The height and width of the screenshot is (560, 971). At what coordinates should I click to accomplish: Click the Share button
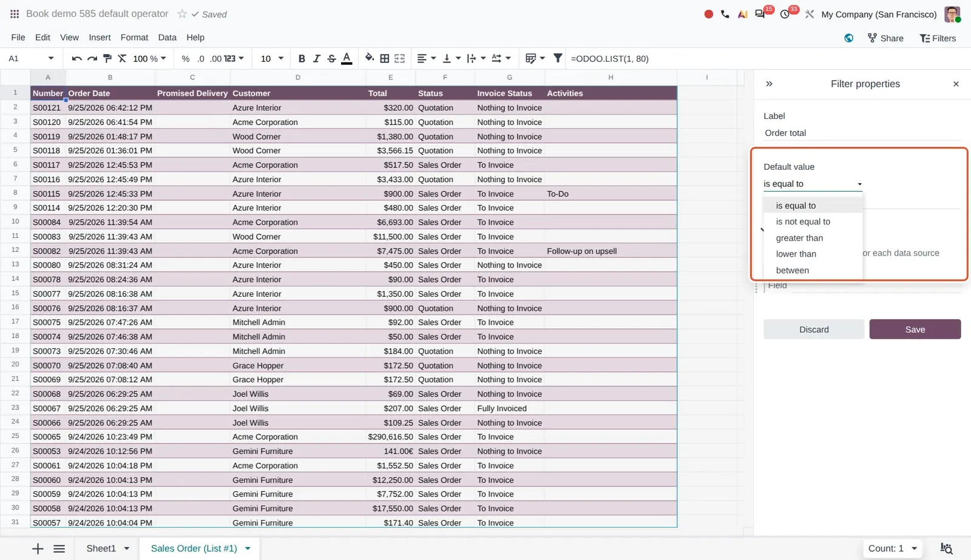(x=885, y=38)
